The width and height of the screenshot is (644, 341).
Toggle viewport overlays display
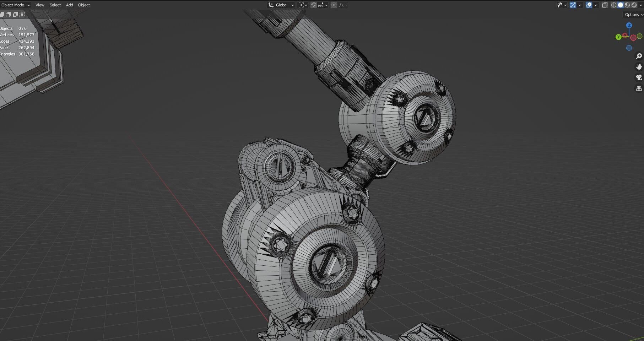pos(589,5)
